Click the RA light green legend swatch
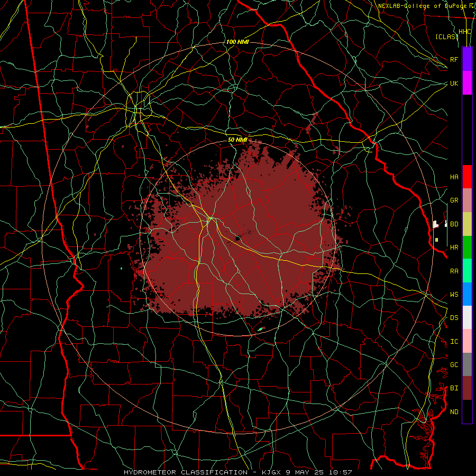This screenshot has width=476, height=476. point(467,271)
